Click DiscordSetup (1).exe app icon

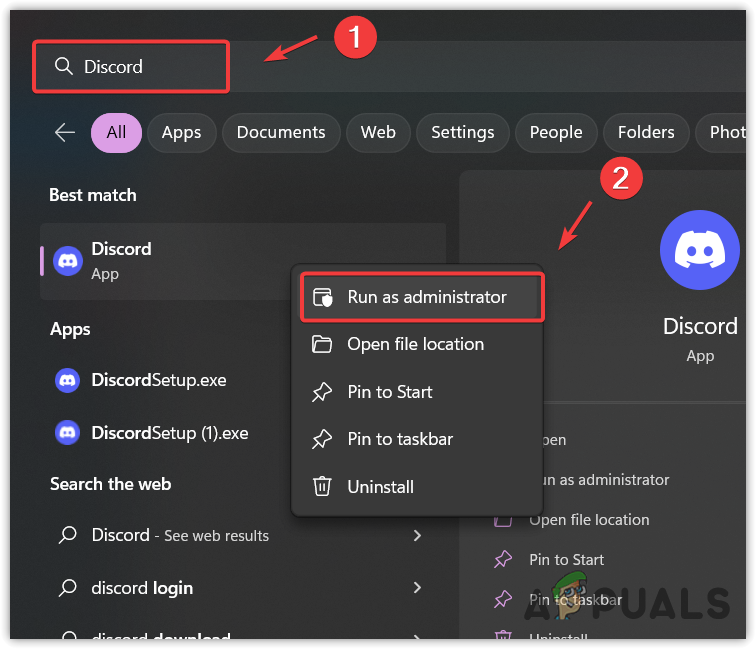[x=68, y=433]
